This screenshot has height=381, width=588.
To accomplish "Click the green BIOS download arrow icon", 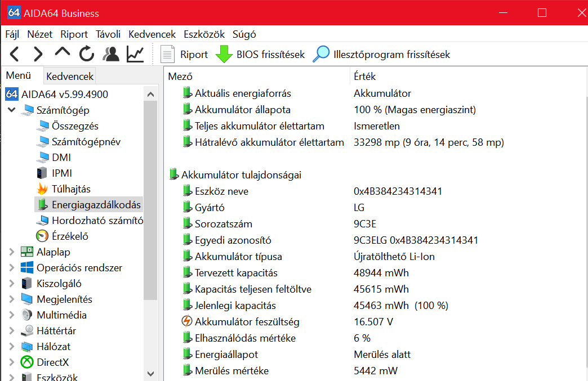I will click(224, 55).
